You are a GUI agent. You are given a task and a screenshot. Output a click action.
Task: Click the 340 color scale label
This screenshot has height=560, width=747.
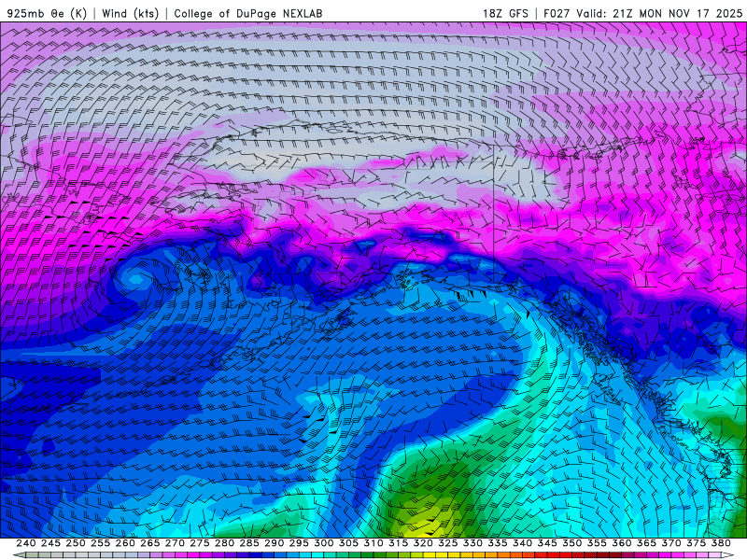(522, 543)
